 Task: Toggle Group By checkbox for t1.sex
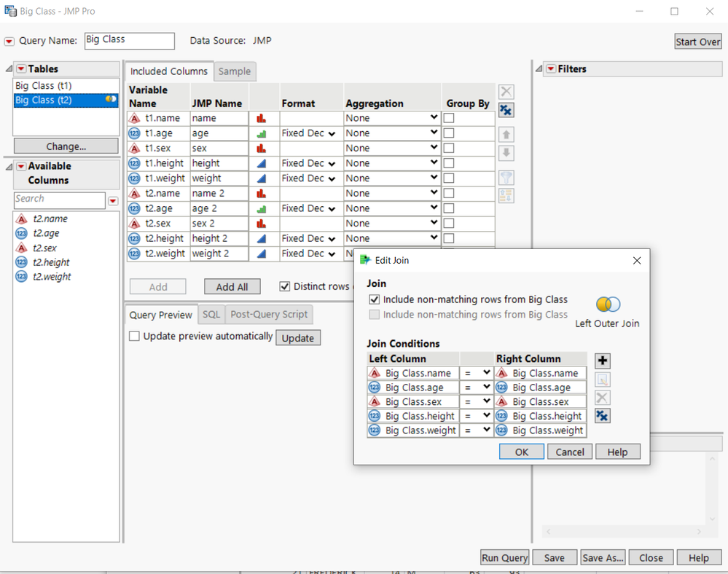[448, 148]
